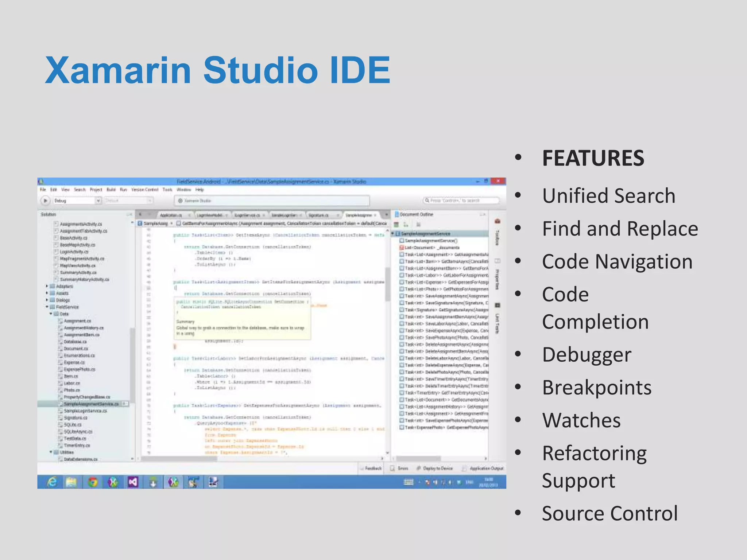Open the Unit Tests side panel icon

coord(497,305)
